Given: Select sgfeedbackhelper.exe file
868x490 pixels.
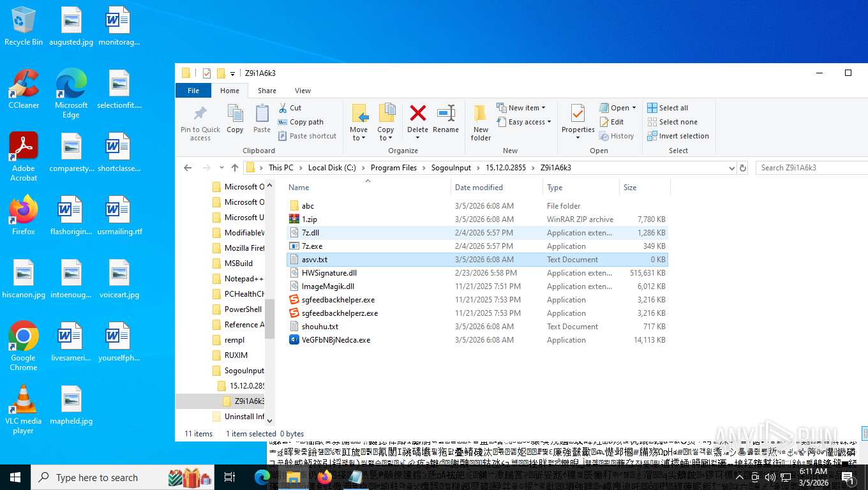Looking at the screenshot, I should (477, 300).
